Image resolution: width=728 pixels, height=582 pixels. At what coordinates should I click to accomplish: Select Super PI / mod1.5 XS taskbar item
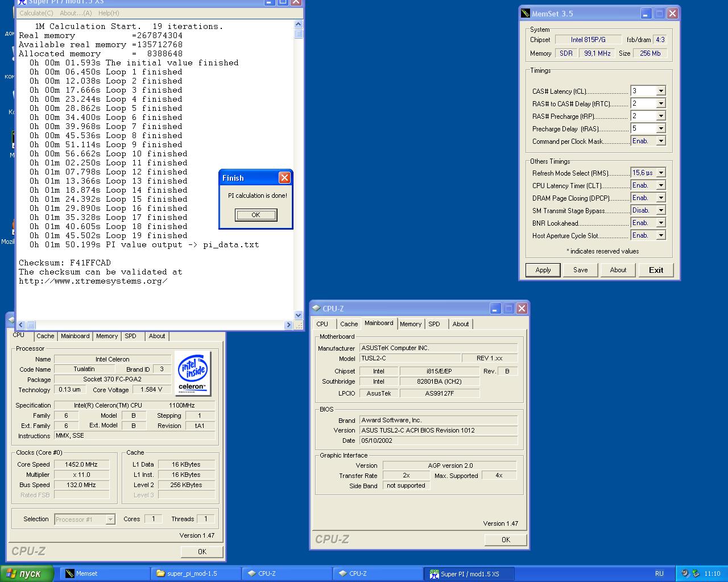[469, 573]
